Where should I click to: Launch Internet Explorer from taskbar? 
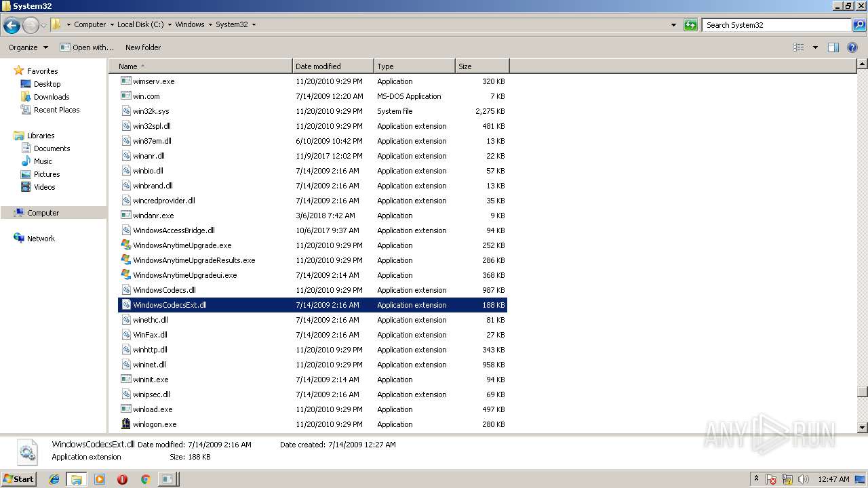pyautogui.click(x=54, y=479)
